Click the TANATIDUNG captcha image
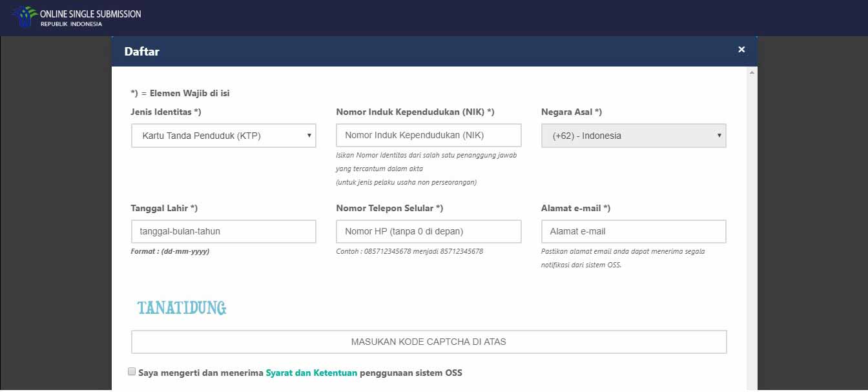The width and height of the screenshot is (868, 392). tap(181, 307)
